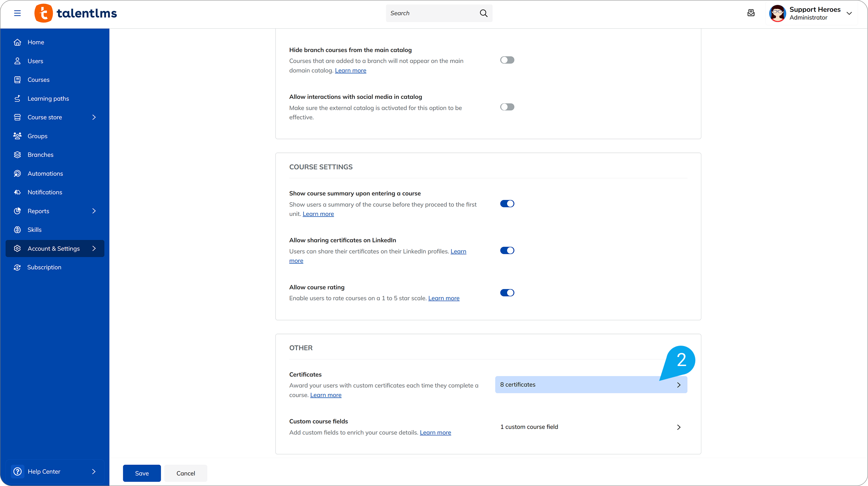Toggle Allow interactions with social media
The height and width of the screenshot is (486, 868).
[x=507, y=107]
